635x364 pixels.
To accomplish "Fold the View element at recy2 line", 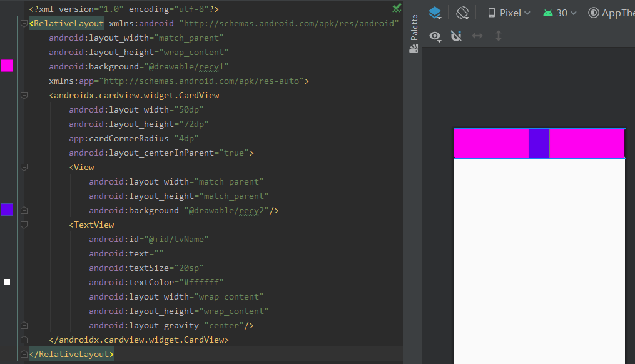I will [24, 211].
